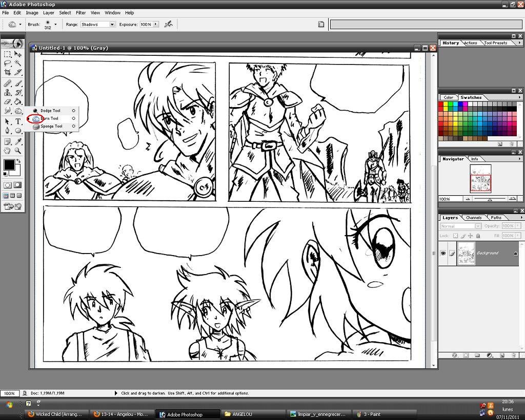Choose the Sponge Tool in the flyout
525x420 pixels.
51,126
